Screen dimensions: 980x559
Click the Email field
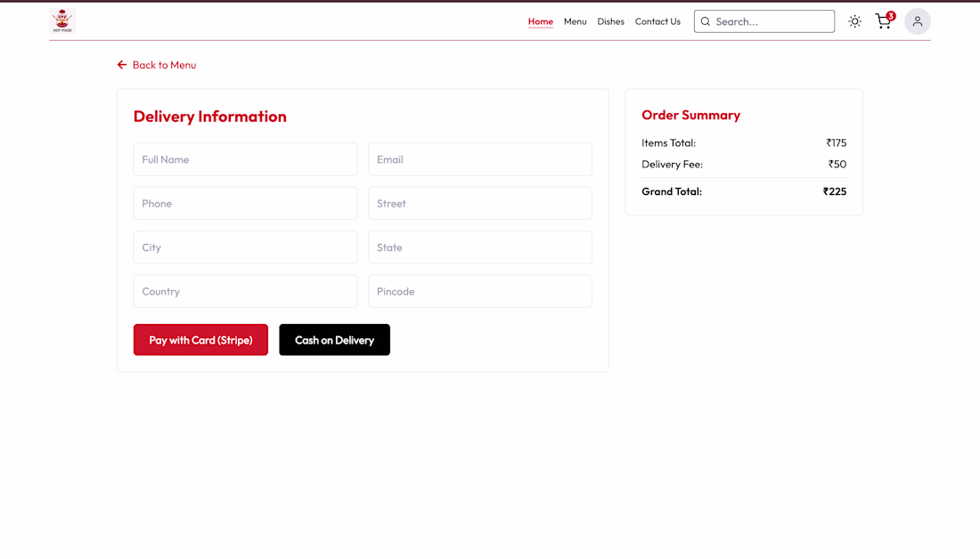tap(480, 159)
